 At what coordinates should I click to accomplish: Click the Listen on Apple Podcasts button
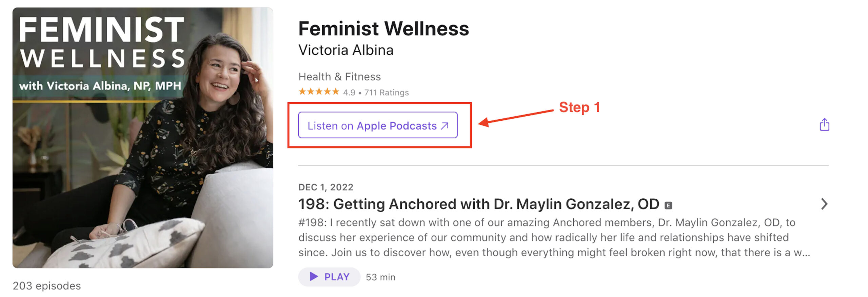tap(377, 125)
